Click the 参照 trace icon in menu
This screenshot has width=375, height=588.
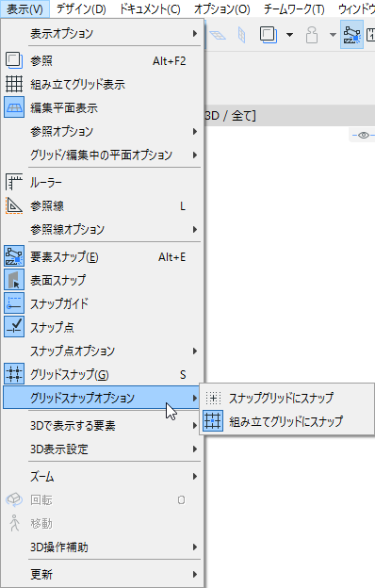14,60
